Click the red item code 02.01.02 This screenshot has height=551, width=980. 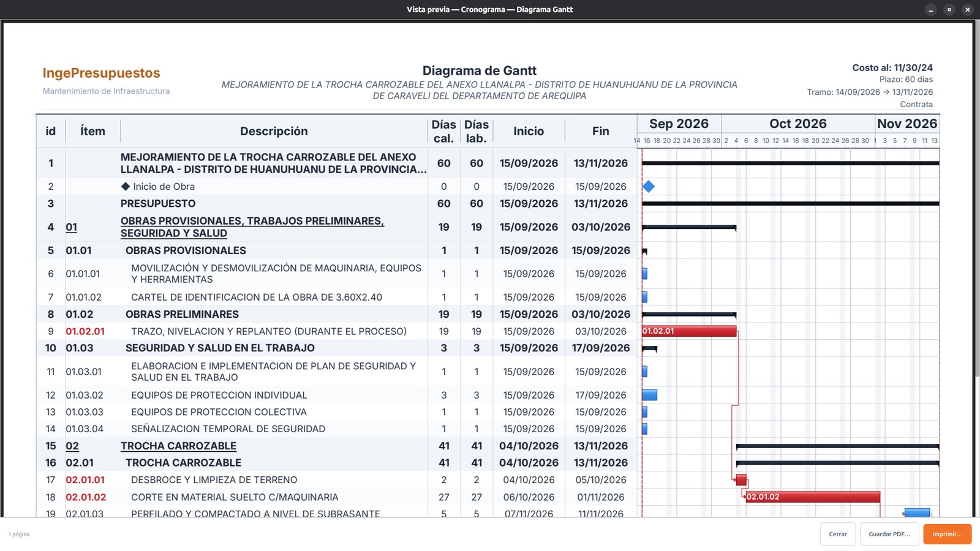click(86, 497)
